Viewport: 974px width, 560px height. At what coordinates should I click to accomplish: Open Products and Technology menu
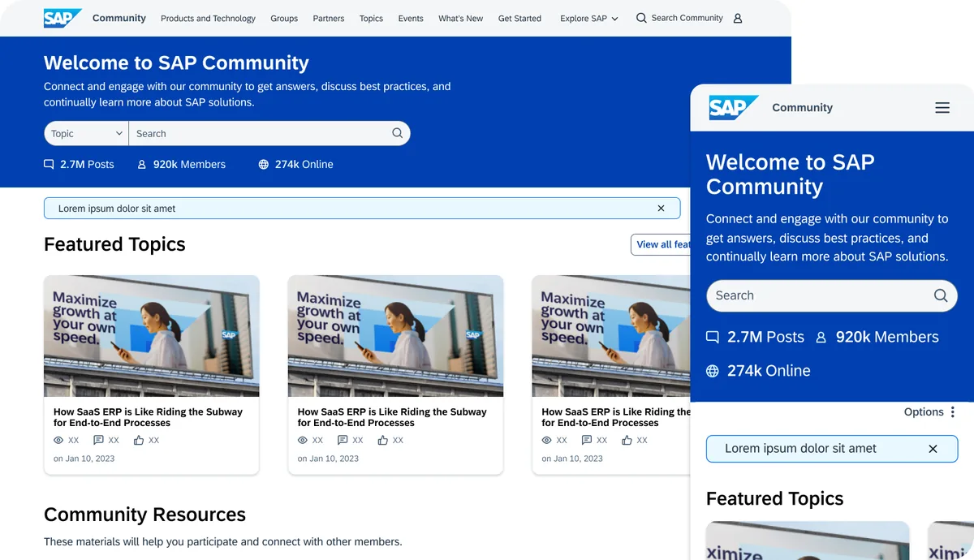pyautogui.click(x=208, y=18)
